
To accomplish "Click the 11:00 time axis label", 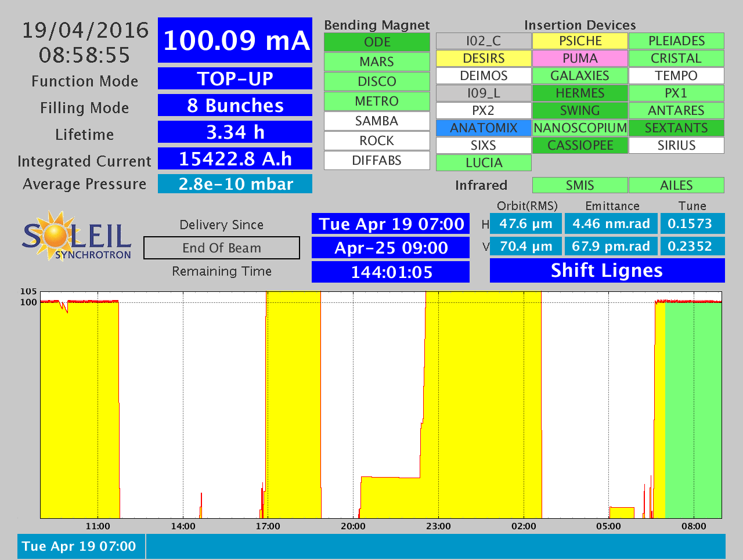I will 98,526.
